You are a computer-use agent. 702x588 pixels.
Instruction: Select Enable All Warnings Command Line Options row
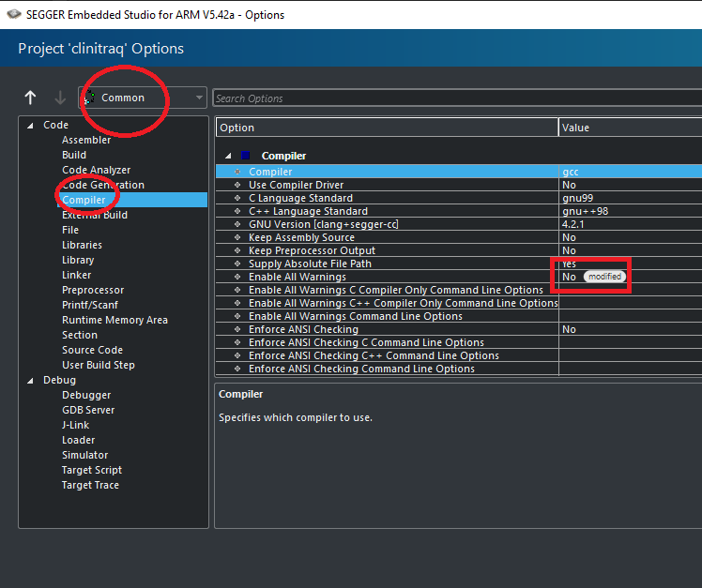(459, 316)
